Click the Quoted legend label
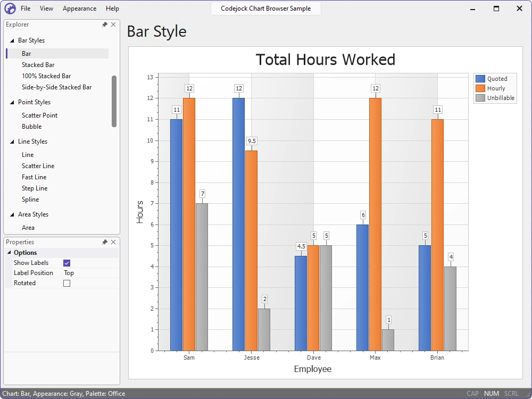532x399 pixels. click(x=497, y=79)
